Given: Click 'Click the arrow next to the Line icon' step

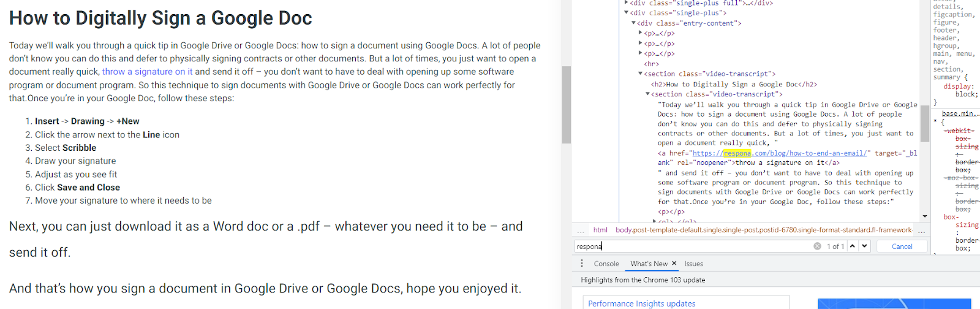Looking at the screenshot, I should pos(107,135).
